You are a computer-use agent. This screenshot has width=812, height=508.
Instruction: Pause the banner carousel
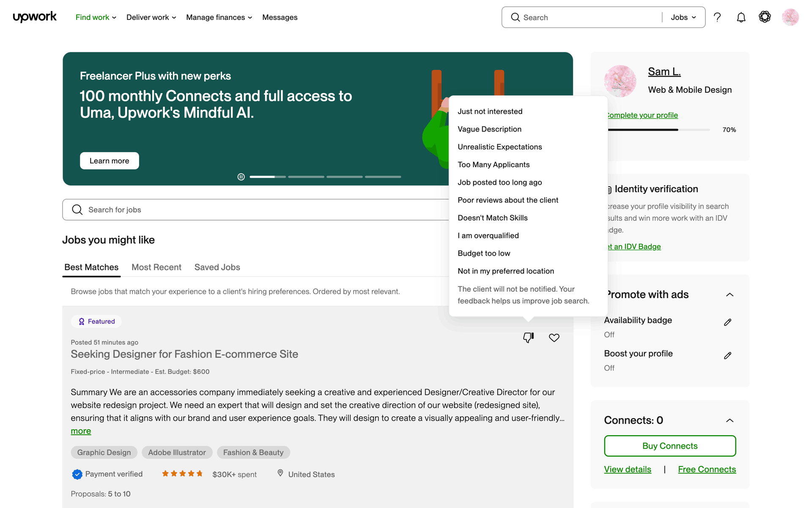241,177
